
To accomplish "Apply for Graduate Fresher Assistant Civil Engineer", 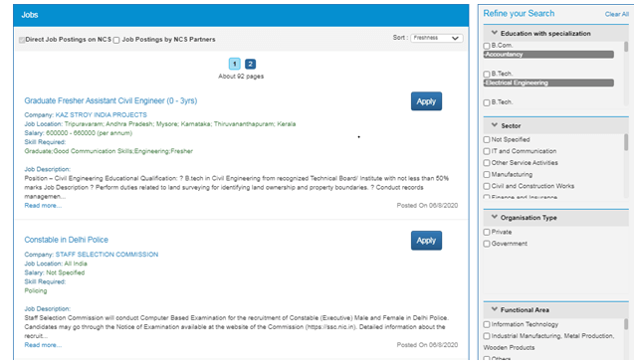I will click(426, 101).
